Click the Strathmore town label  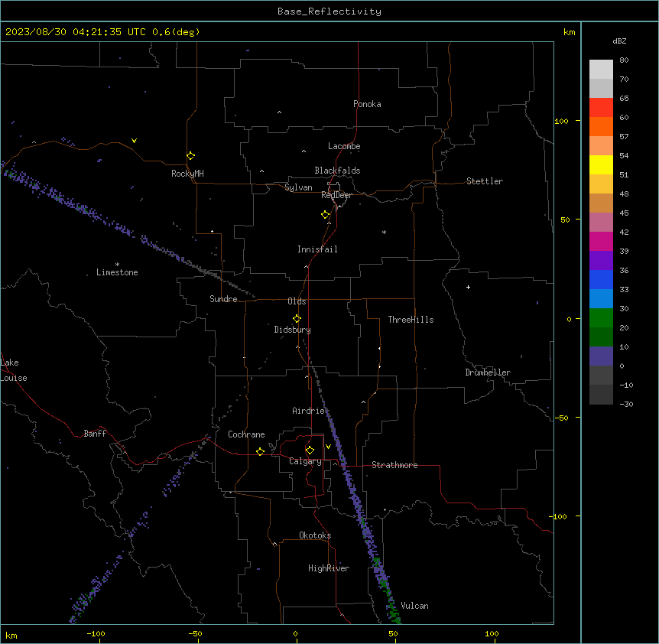click(x=394, y=465)
